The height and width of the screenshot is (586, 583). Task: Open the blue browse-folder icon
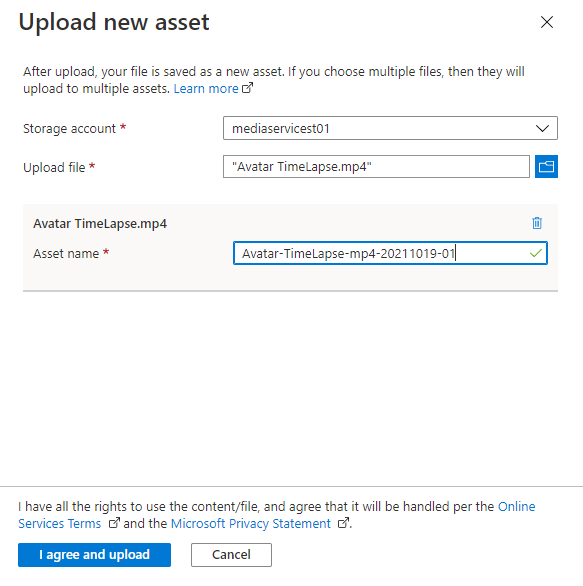[546, 166]
